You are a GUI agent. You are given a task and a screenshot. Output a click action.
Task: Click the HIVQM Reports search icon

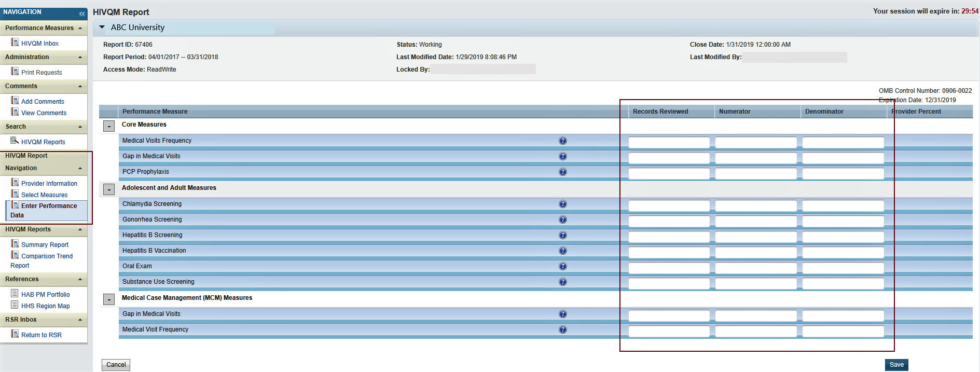(x=15, y=141)
